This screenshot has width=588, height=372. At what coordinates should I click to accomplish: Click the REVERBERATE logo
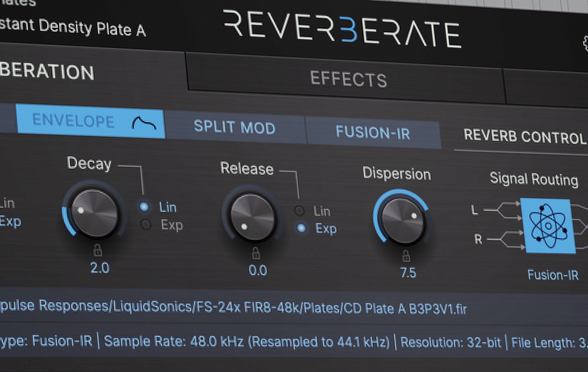coord(342,29)
